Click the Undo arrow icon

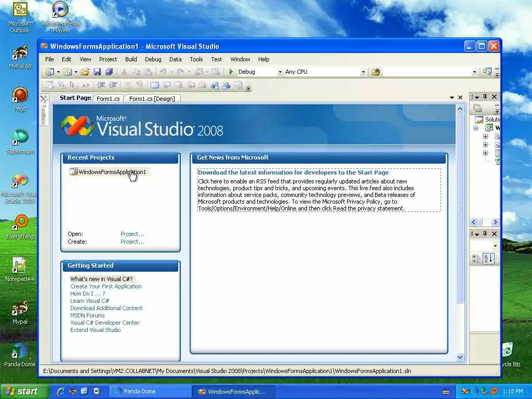pyautogui.click(x=163, y=72)
